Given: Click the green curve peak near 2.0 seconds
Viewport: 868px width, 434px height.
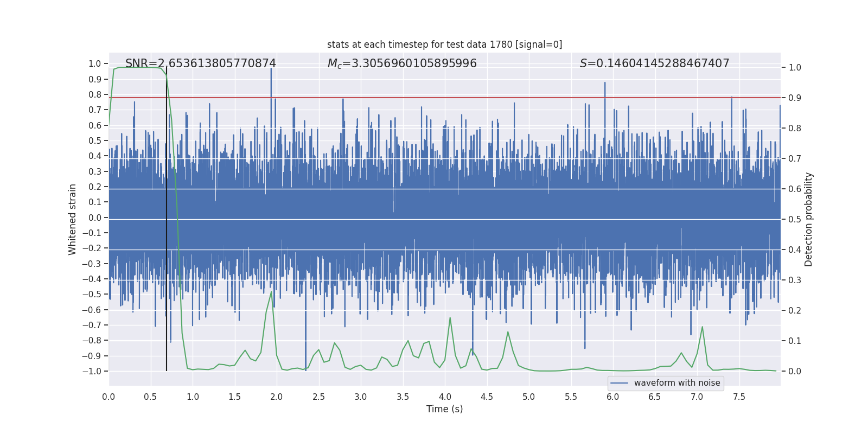Looking at the screenshot, I should 271,292.
